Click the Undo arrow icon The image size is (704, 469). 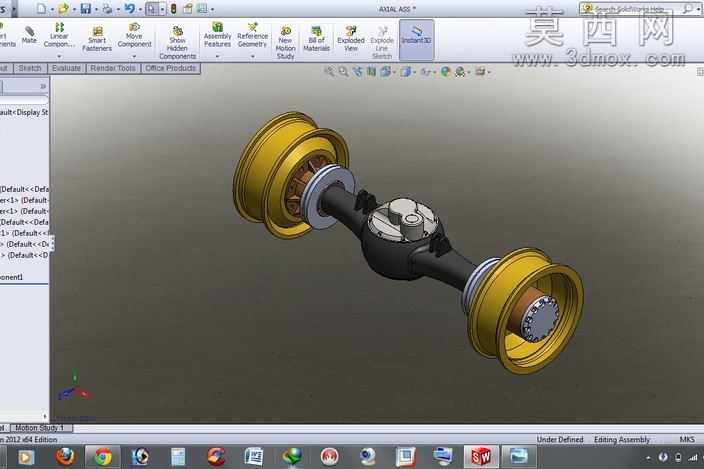pyautogui.click(x=129, y=9)
